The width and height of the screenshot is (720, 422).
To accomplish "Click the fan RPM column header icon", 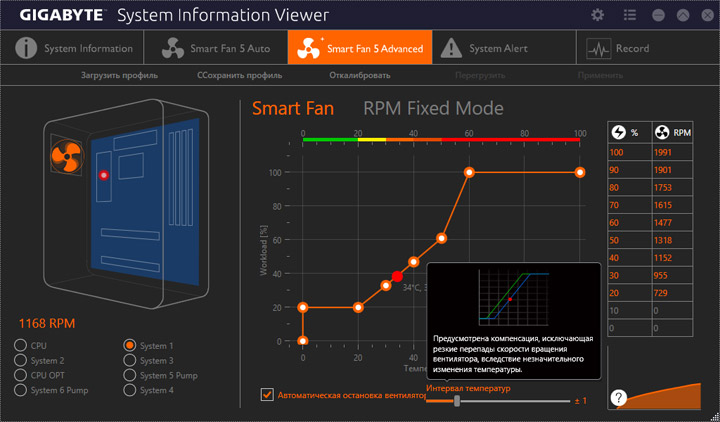I will 662,132.
